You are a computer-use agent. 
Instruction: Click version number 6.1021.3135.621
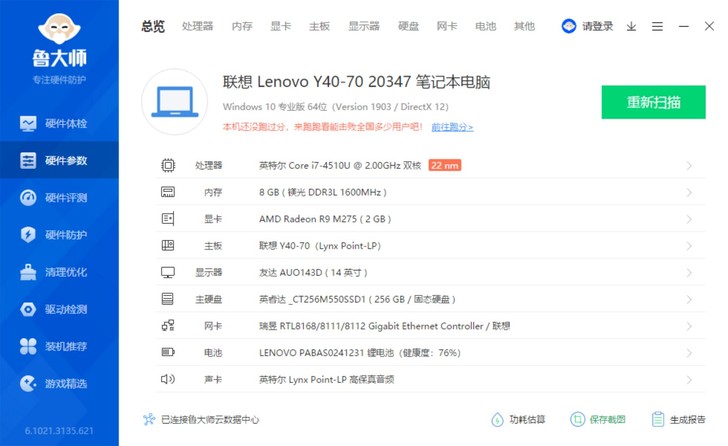tap(59, 431)
